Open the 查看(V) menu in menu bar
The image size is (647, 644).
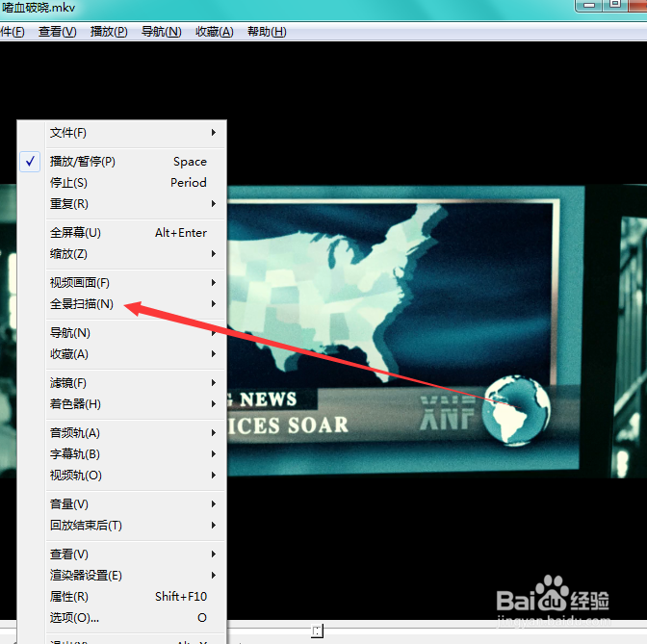(x=57, y=32)
